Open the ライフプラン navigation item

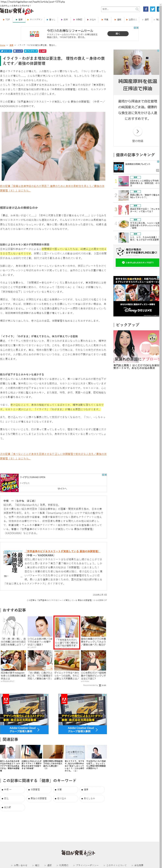click(x=35, y=20)
